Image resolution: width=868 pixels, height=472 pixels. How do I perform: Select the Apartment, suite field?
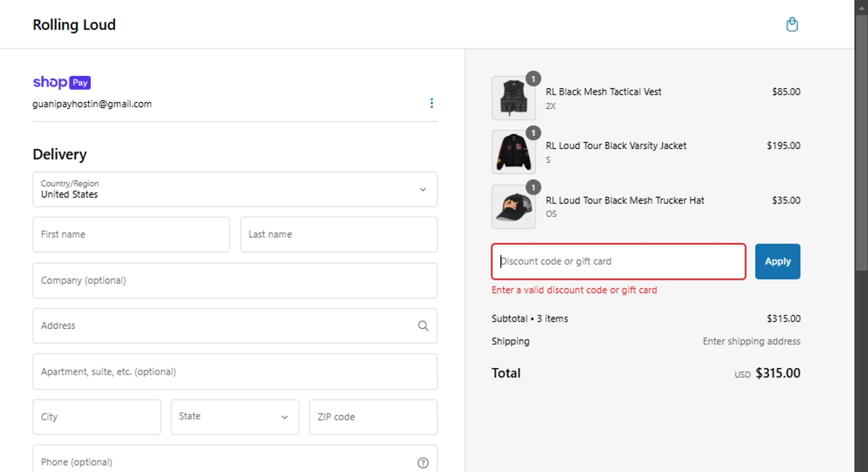click(235, 371)
